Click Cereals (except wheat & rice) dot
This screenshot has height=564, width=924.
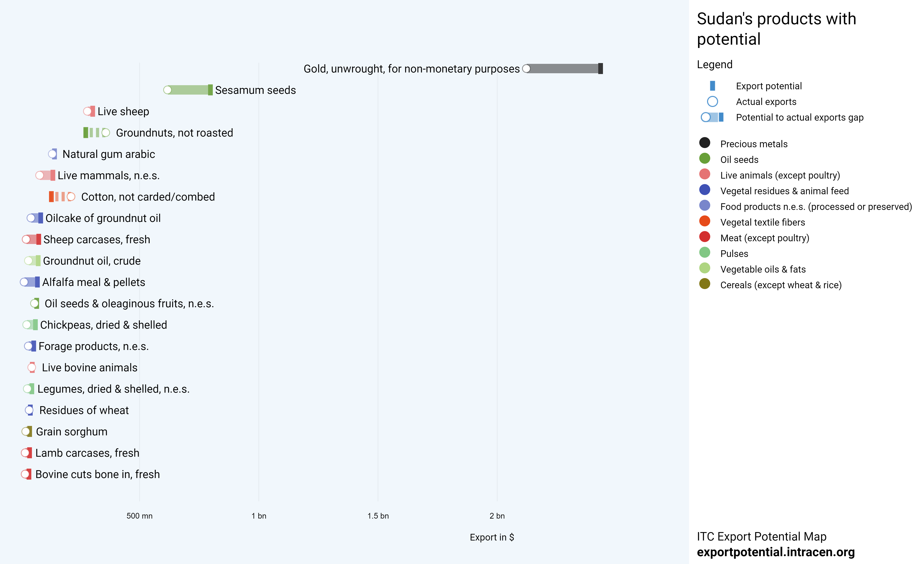[x=705, y=284]
